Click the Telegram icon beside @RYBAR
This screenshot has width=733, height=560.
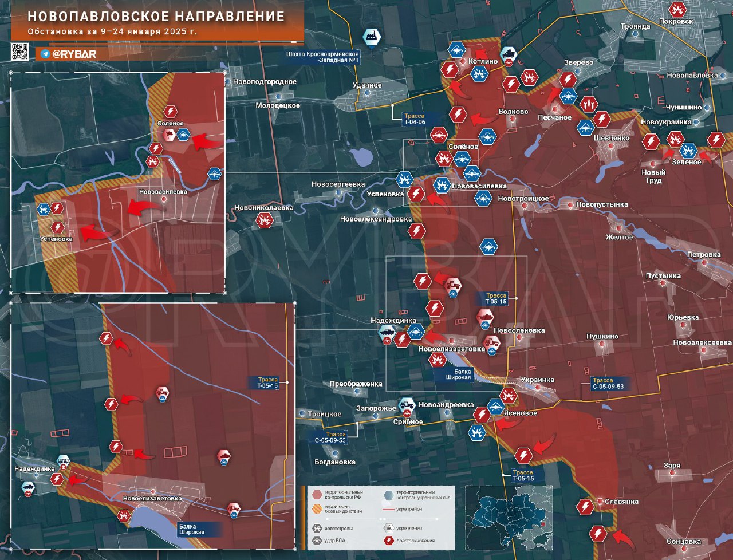pyautogui.click(x=45, y=54)
